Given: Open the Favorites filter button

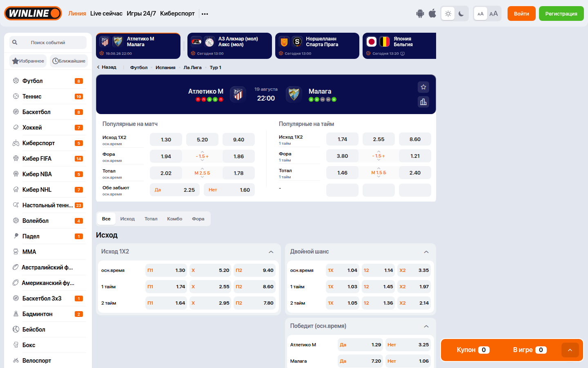Looking at the screenshot, I should click(28, 61).
